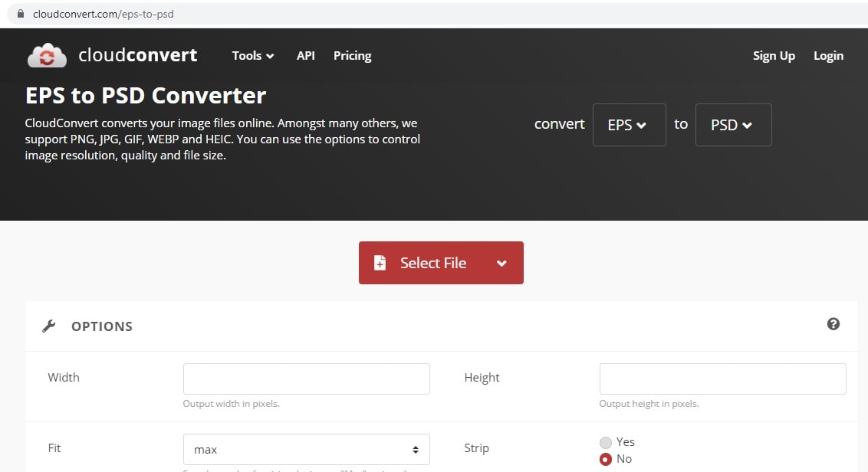This screenshot has height=472, width=868.
Task: Click 'Output height in pixels.' hint text
Action: 649,404
